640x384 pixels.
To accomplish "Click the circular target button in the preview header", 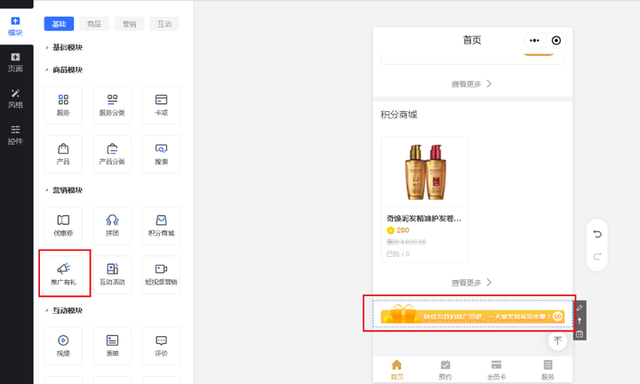I will tap(556, 40).
